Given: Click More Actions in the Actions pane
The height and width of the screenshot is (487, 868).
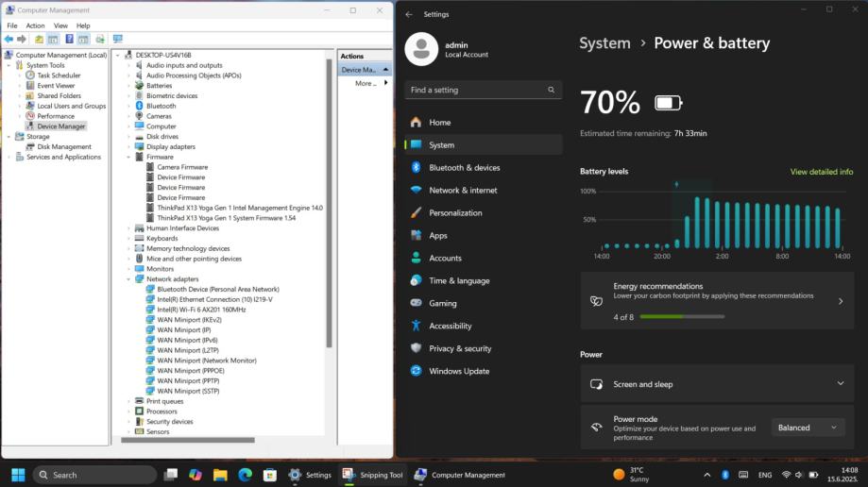Looking at the screenshot, I should [366, 84].
